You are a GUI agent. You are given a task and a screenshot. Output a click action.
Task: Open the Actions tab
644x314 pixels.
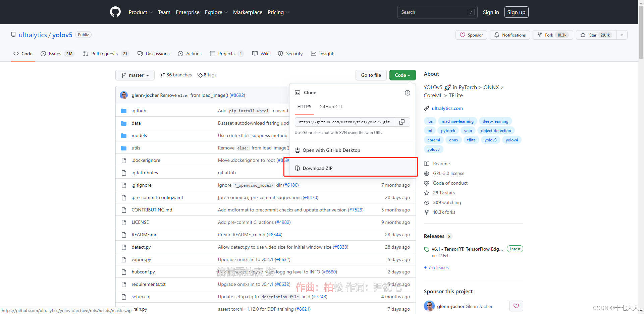click(x=190, y=54)
